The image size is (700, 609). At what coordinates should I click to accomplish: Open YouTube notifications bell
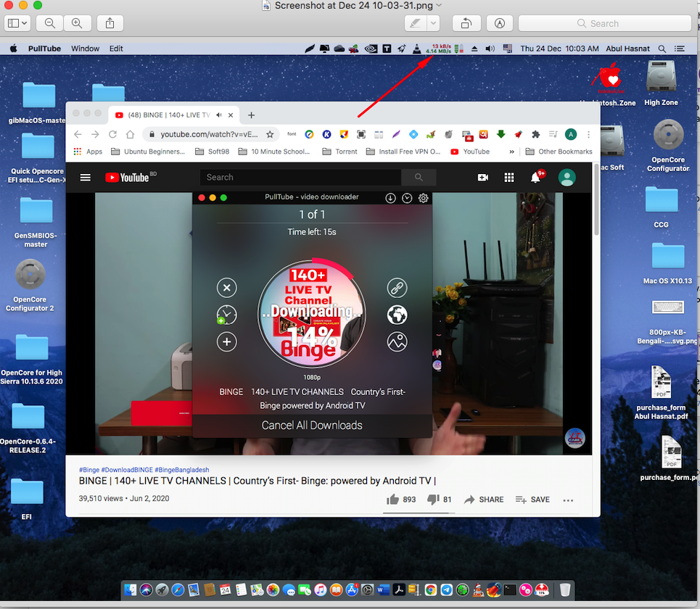536,178
